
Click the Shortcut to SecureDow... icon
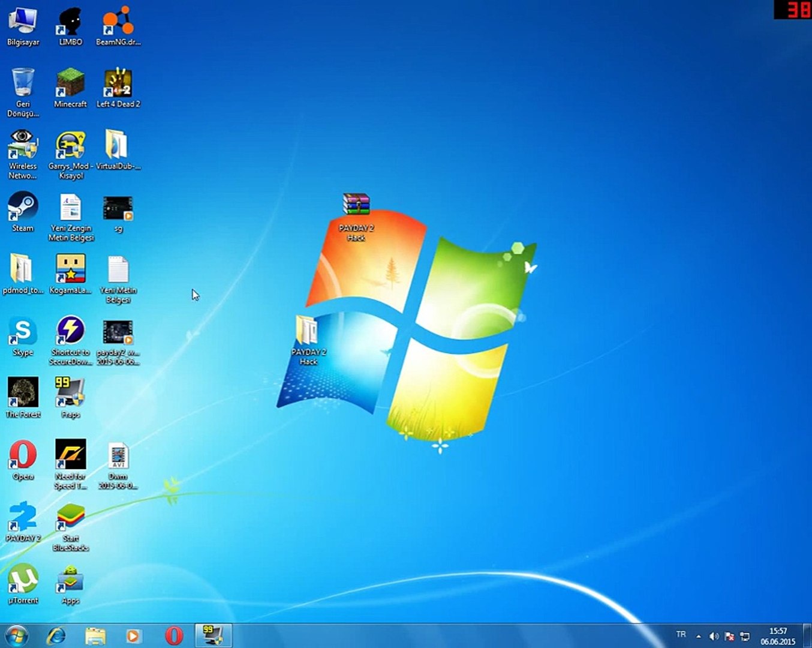click(x=70, y=341)
